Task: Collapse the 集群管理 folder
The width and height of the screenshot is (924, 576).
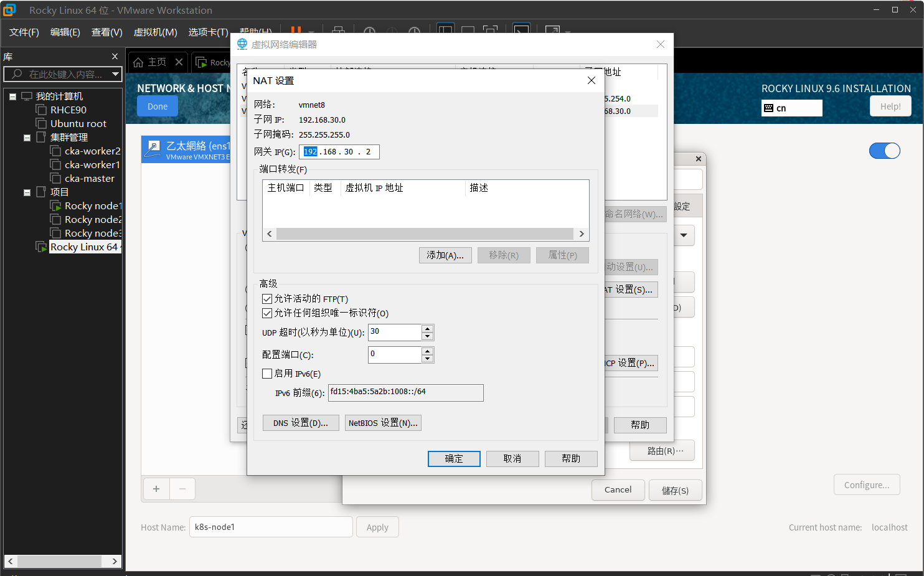Action: 27,138
